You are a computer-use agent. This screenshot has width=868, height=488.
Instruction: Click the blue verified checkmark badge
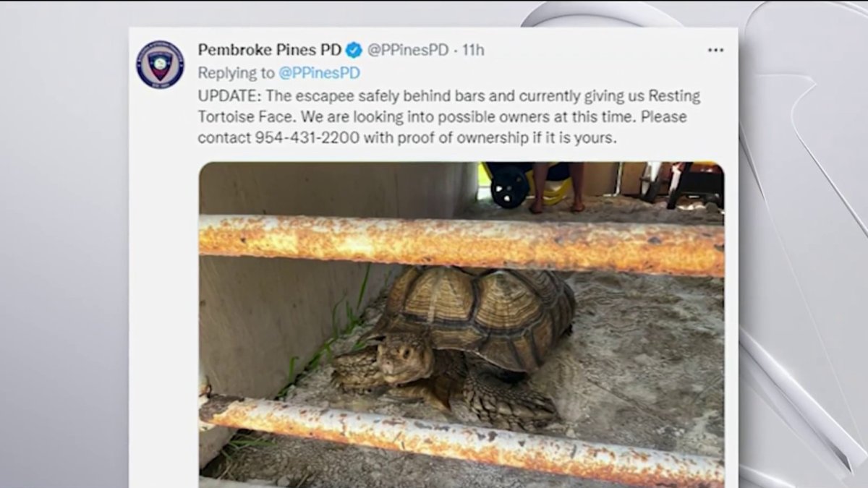(x=353, y=50)
